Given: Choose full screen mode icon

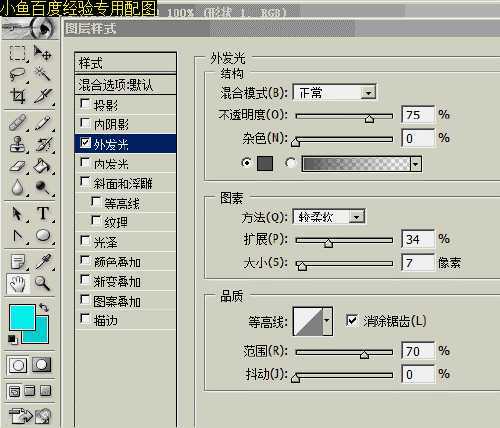Looking at the screenshot, I should (45, 391).
